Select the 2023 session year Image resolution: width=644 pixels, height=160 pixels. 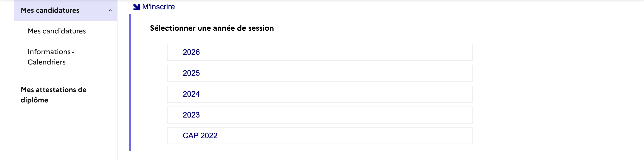191,115
